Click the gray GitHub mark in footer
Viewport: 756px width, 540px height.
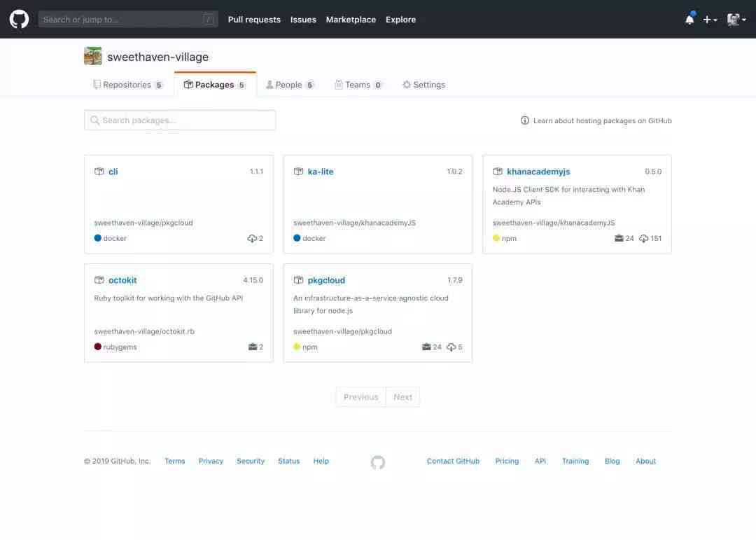click(378, 462)
